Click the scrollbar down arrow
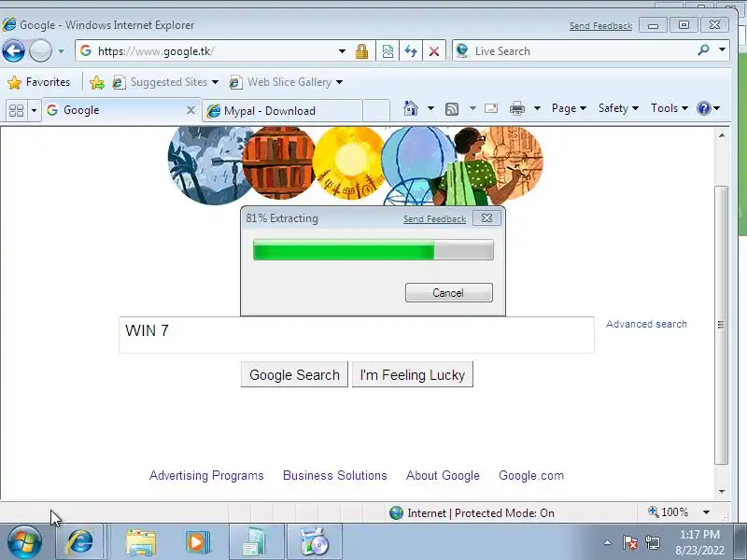Image resolution: width=747 pixels, height=560 pixels. pos(722,491)
